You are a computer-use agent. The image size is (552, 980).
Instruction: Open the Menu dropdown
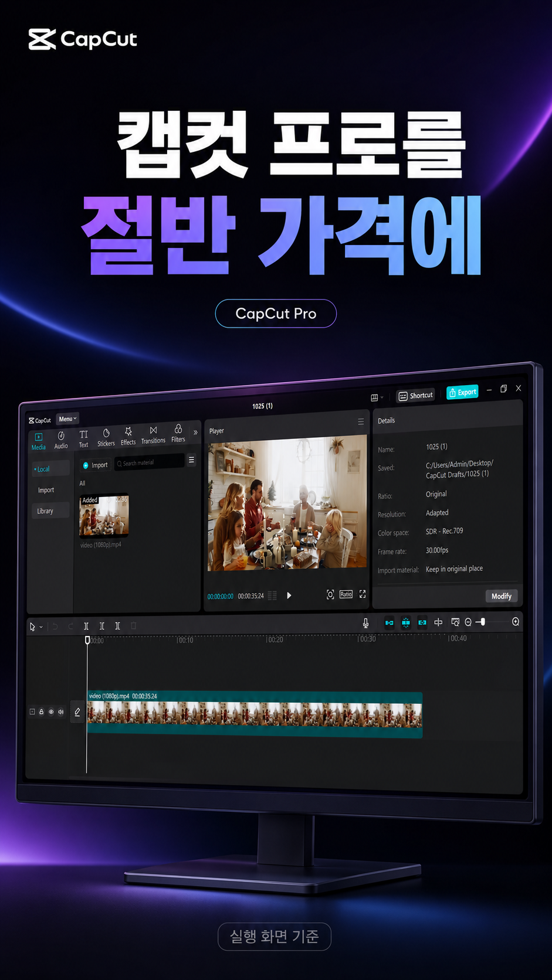pyautogui.click(x=67, y=418)
